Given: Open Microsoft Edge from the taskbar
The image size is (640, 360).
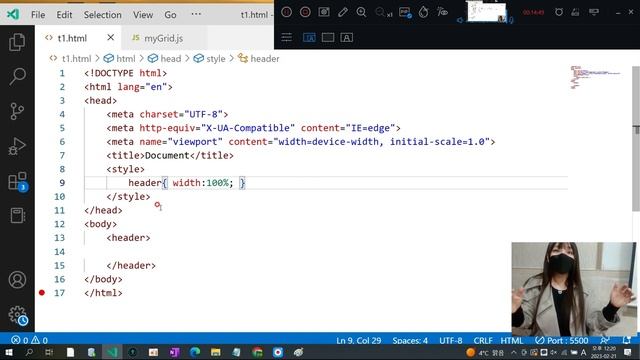Looking at the screenshot, I should (195, 352).
